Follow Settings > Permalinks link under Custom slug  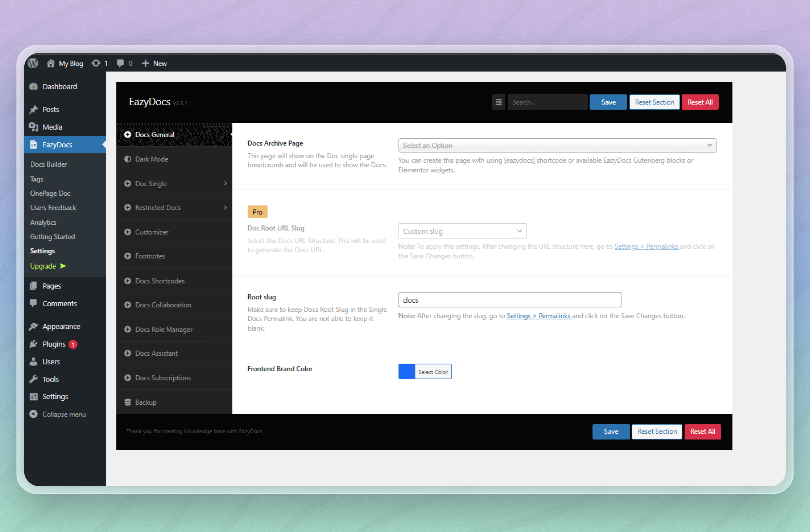(x=647, y=246)
